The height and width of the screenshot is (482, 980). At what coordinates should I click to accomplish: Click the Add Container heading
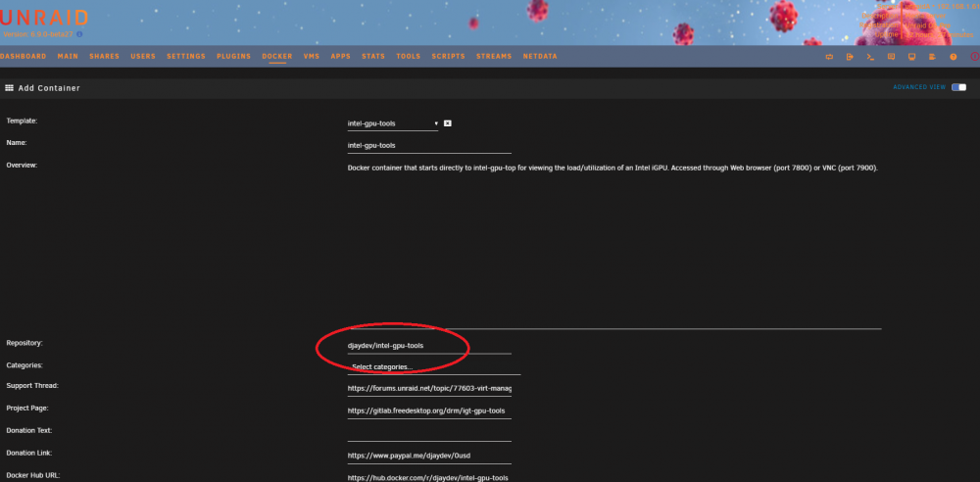49,88
